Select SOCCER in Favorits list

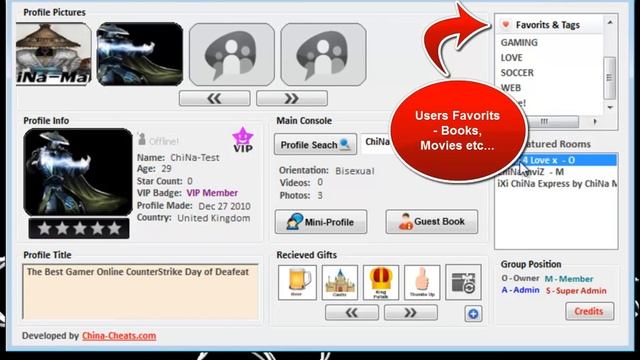(x=517, y=73)
